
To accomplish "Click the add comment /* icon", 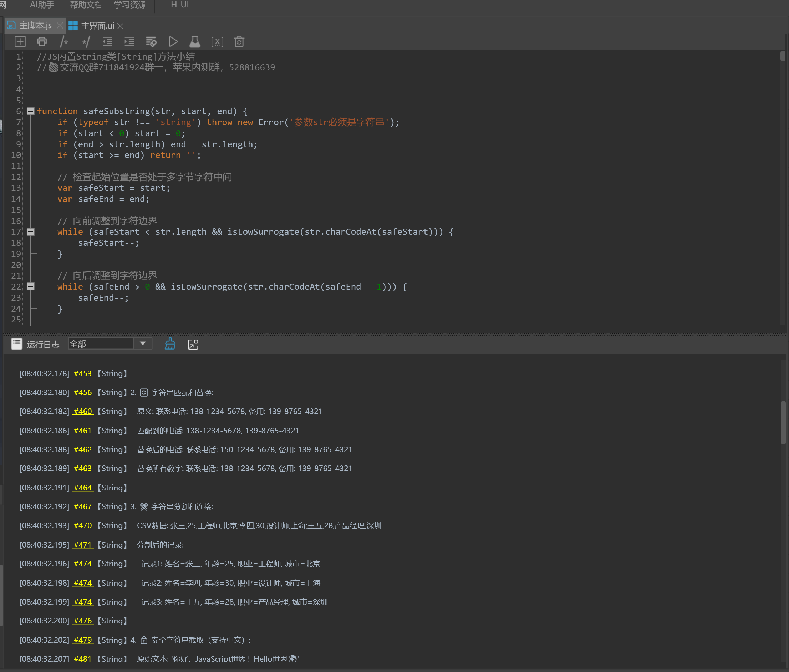I will (x=64, y=41).
